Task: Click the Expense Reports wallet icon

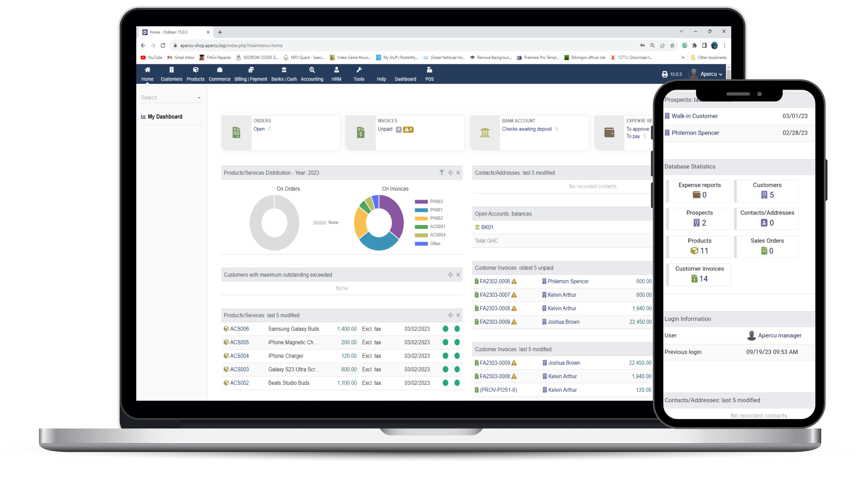Action: [609, 132]
